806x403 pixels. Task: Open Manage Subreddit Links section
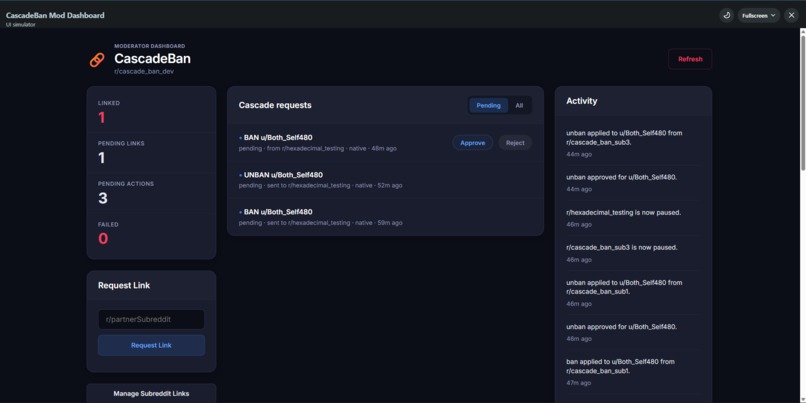[x=151, y=393]
